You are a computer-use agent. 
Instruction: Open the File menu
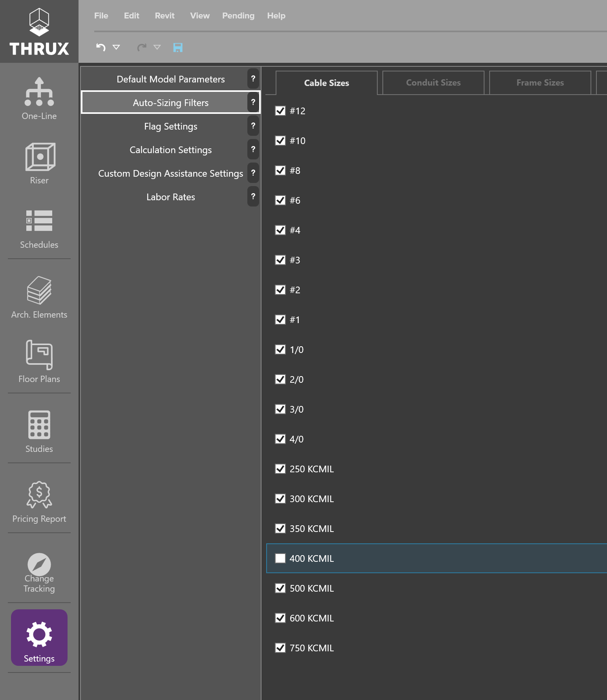click(x=101, y=16)
